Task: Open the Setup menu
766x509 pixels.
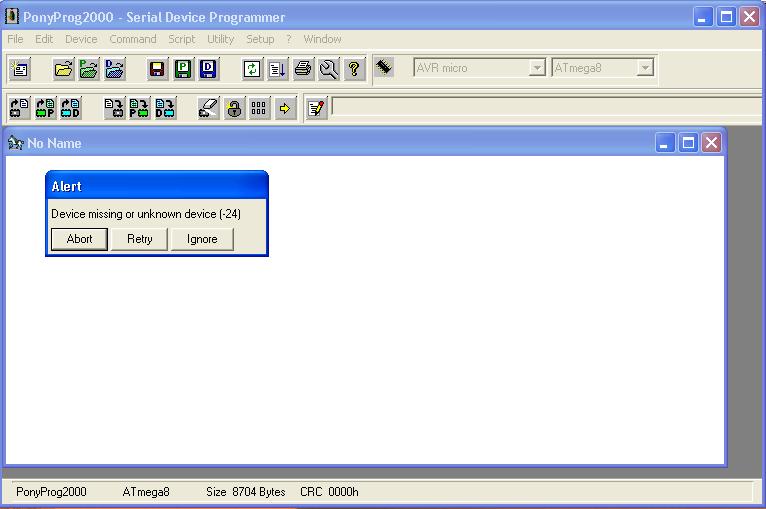Action: tap(260, 39)
